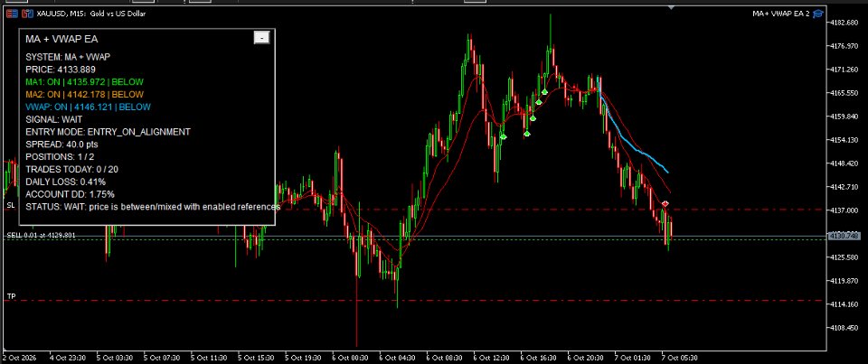868x364 pixels.
Task: Click the 2 Oct 2026 time label
Action: [19, 358]
